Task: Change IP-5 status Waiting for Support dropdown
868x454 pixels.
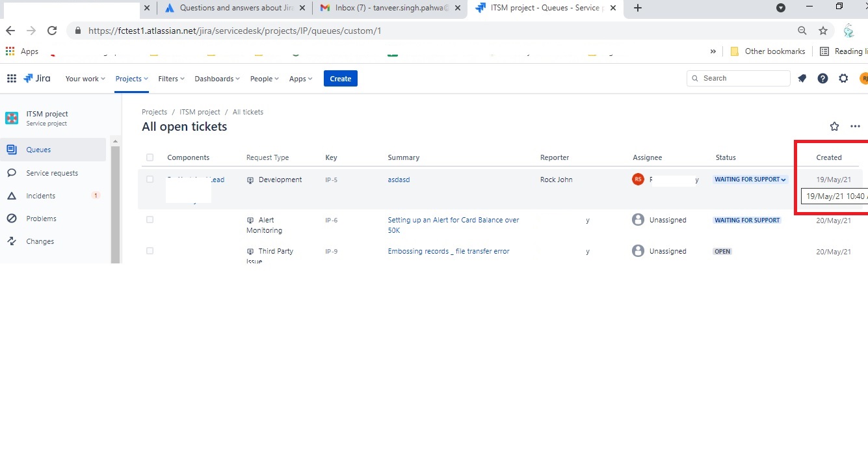Action: [x=750, y=180]
